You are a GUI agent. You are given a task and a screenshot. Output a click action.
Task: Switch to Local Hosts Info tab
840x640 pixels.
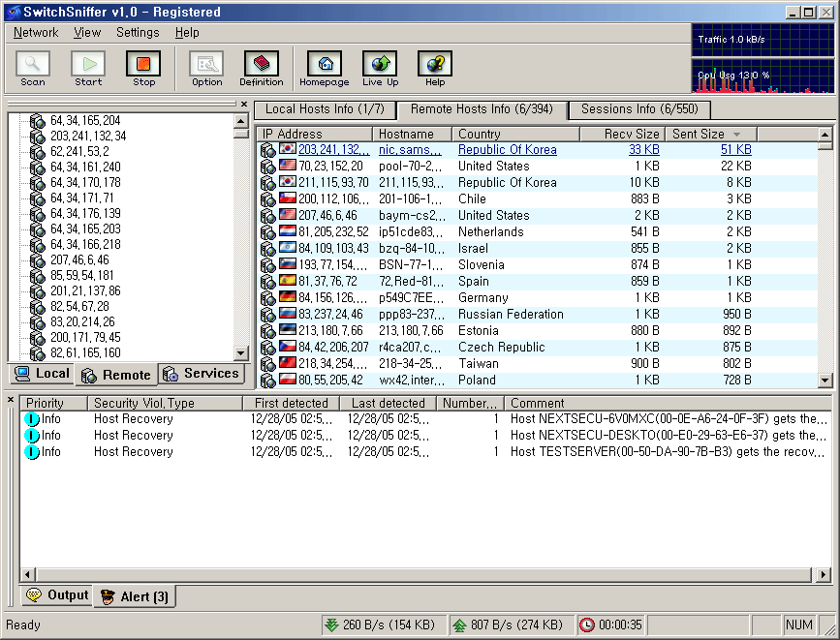click(325, 109)
